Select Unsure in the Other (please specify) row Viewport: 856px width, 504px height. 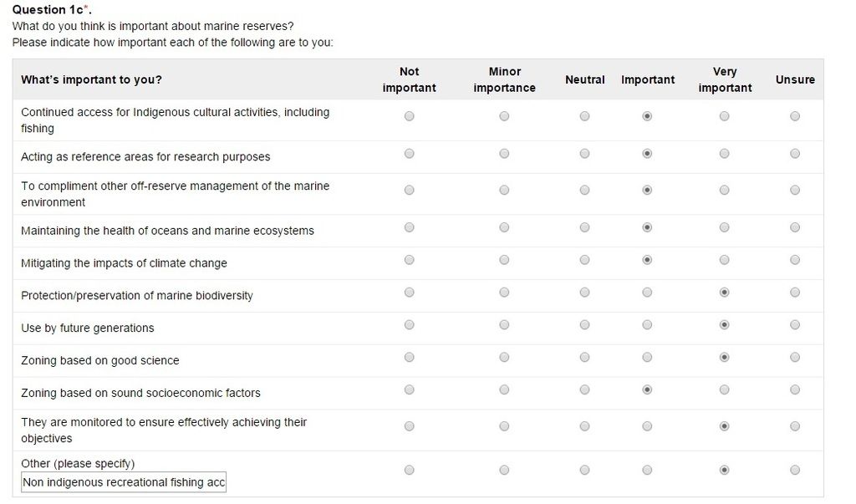(x=794, y=470)
